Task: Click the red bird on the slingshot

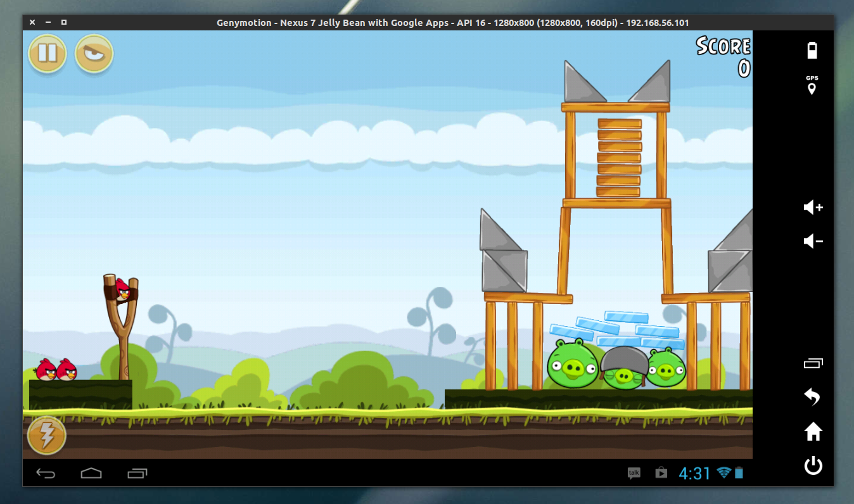Action: 122,289
